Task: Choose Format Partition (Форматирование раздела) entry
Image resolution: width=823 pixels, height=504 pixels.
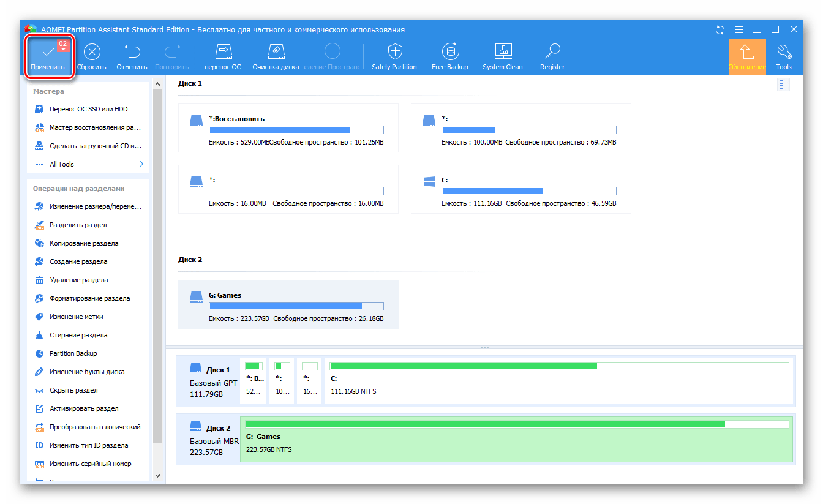Action: [89, 298]
